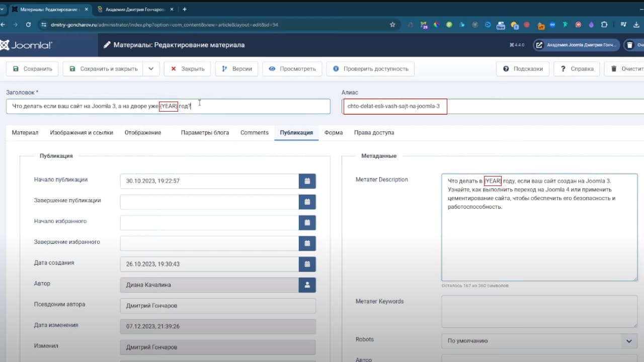Open calendar for Дата создания field

[307, 264]
